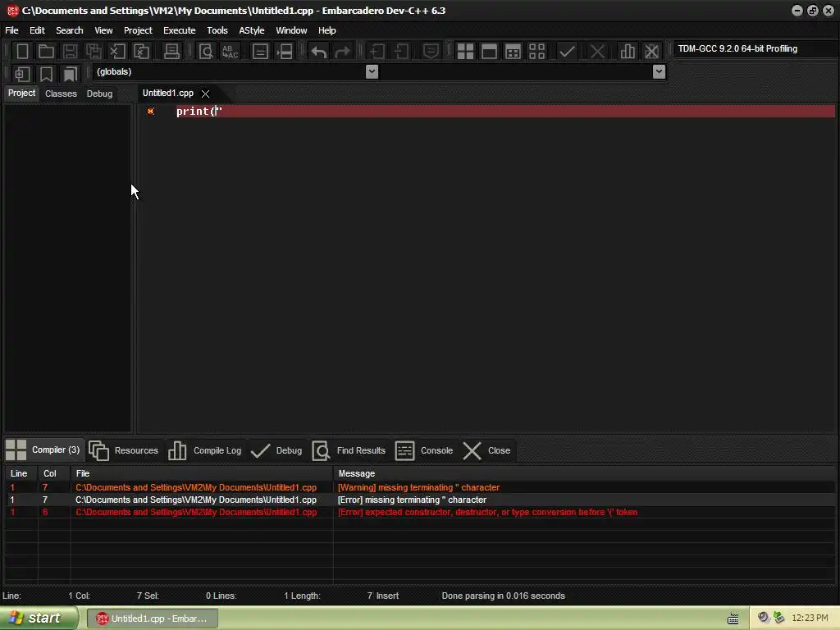This screenshot has width=840, height=630.
Task: Open the Edit menu
Action: (x=37, y=30)
